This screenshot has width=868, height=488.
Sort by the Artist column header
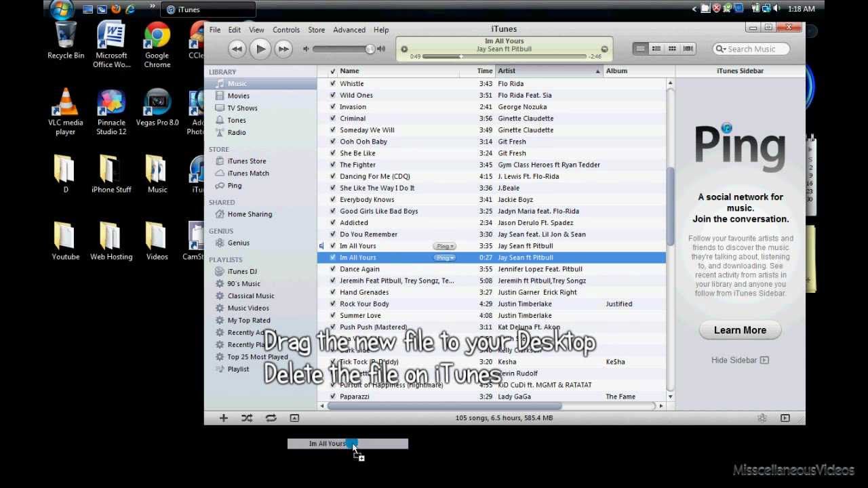[x=549, y=70]
